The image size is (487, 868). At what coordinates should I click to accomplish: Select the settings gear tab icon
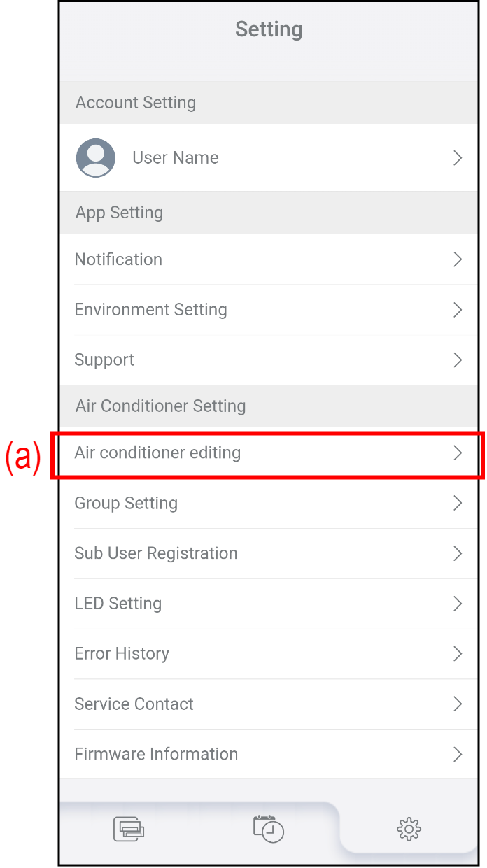click(409, 830)
